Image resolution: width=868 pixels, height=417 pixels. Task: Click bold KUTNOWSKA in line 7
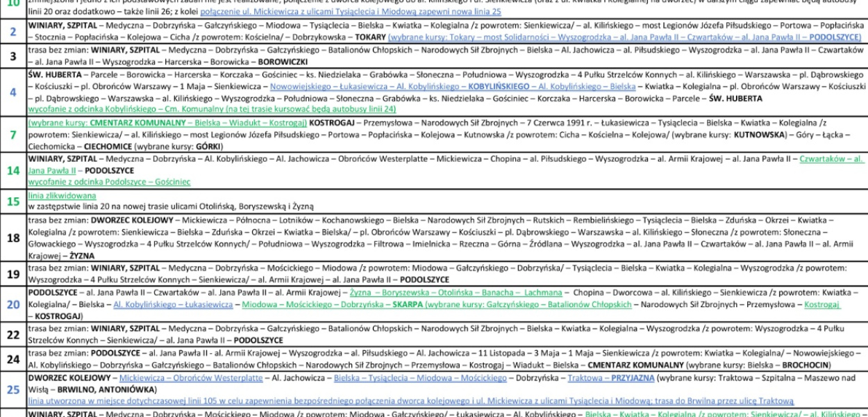759,135
